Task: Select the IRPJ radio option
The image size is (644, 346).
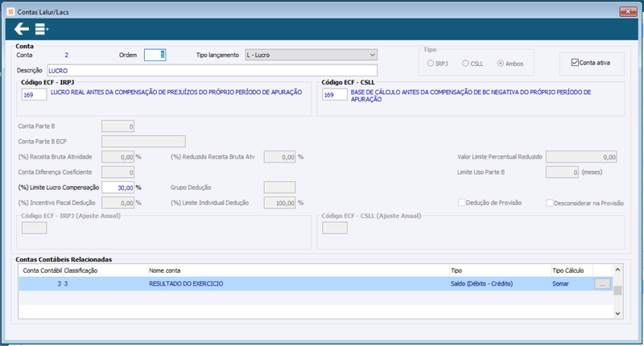Action: coord(431,64)
